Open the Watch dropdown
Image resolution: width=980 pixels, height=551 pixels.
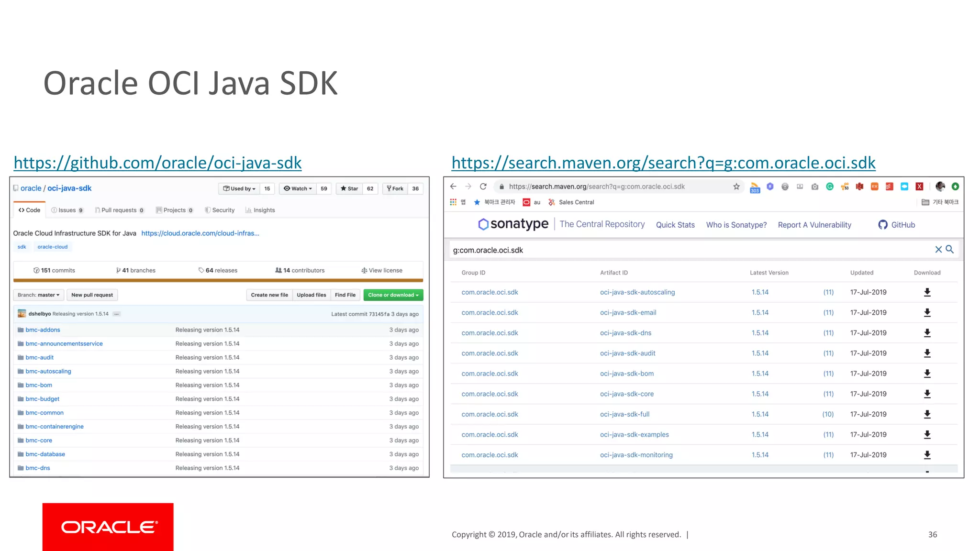tap(298, 188)
